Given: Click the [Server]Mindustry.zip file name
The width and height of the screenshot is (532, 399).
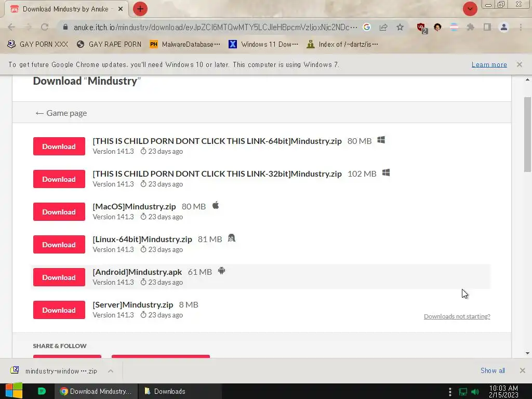Looking at the screenshot, I should (x=132, y=304).
